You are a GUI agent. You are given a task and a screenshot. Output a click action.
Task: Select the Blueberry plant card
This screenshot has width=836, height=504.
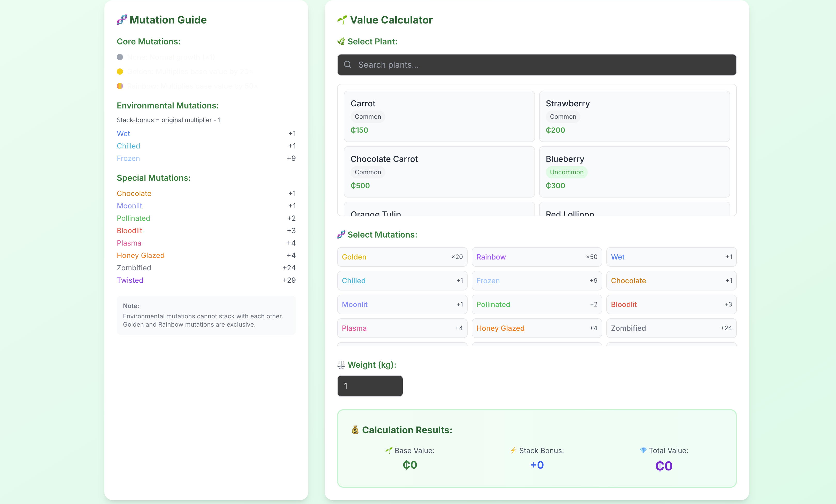[x=634, y=172]
